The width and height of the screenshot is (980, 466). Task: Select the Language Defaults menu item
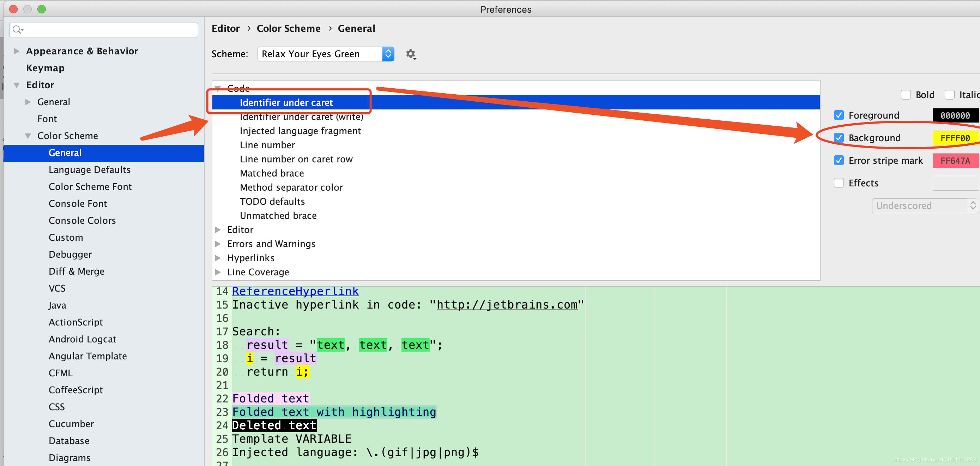pos(89,169)
